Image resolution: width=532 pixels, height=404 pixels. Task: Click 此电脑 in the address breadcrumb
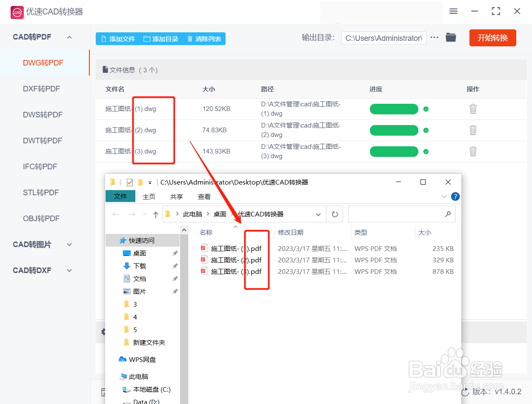point(192,214)
